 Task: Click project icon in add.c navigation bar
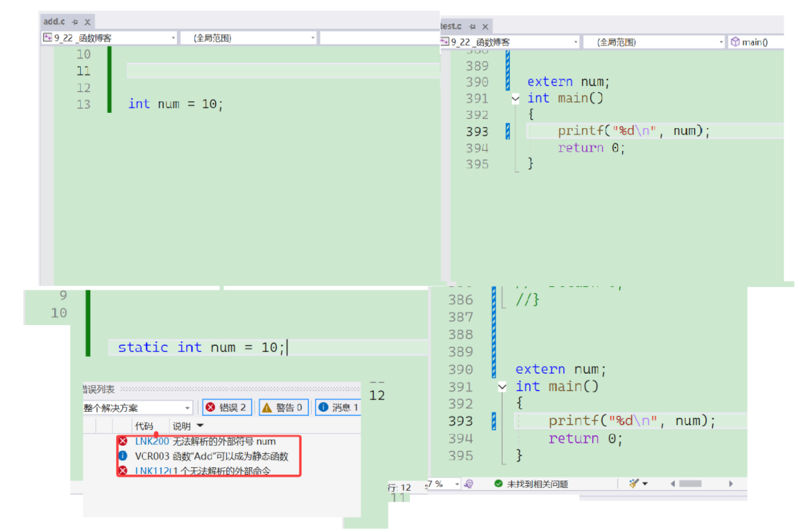47,37
